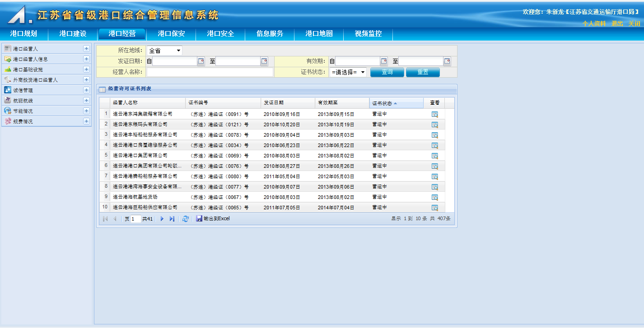
Task: Sort by 发证日期 column header
Action: (x=287, y=103)
